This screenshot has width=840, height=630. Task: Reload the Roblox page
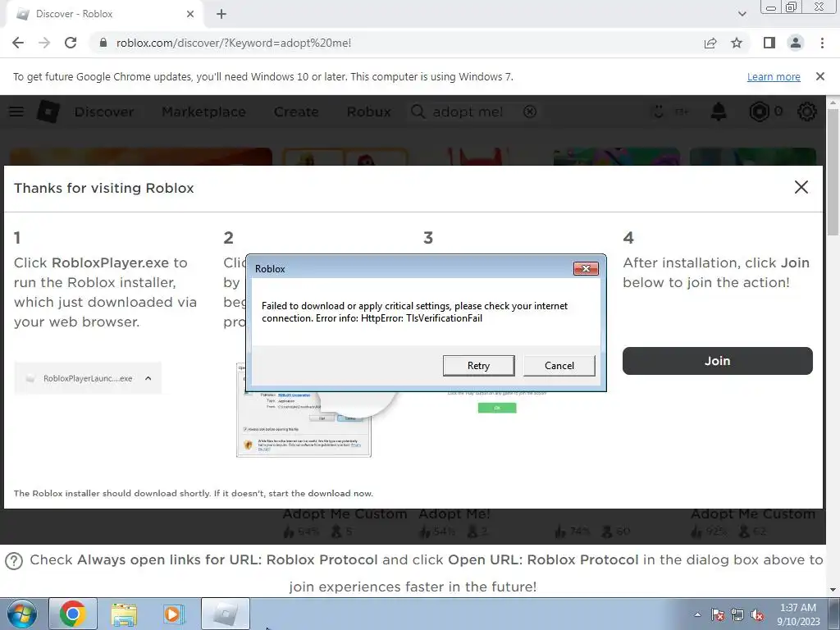(71, 43)
